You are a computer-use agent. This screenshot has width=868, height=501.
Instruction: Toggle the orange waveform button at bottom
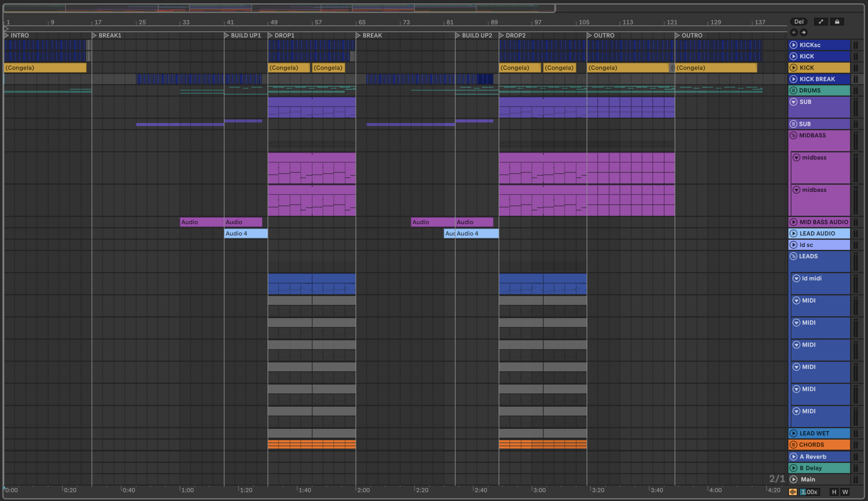tap(793, 492)
